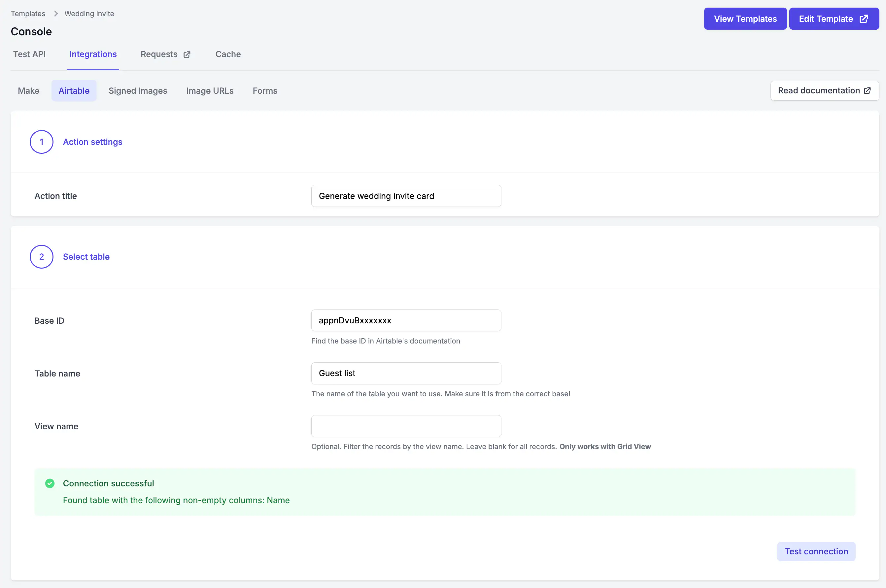Click the Only works with Grid View note

coord(605,447)
